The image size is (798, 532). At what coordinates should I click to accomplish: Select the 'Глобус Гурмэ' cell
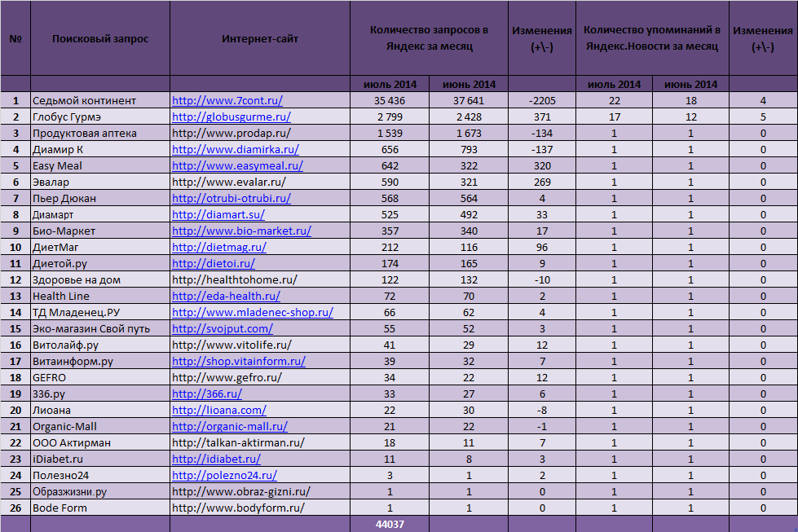pos(100,117)
